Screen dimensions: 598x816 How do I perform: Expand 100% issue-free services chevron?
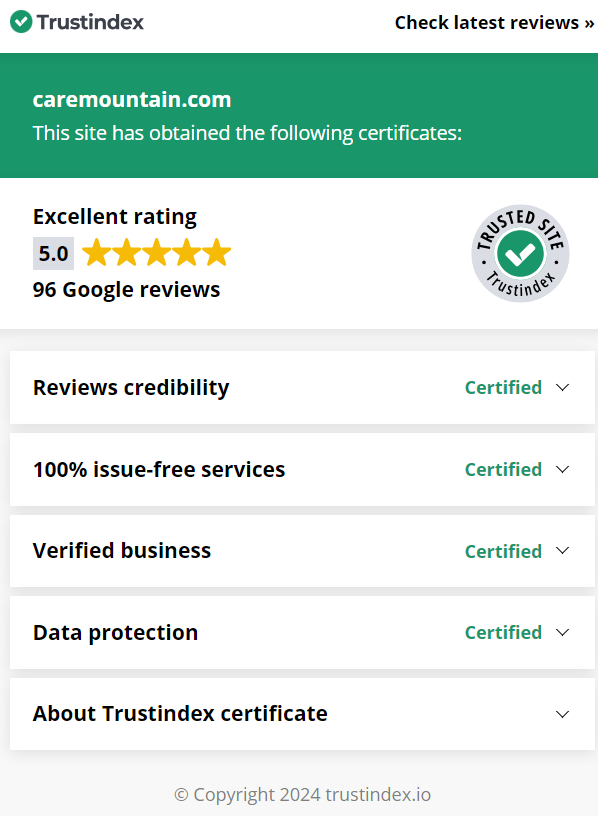pos(562,469)
